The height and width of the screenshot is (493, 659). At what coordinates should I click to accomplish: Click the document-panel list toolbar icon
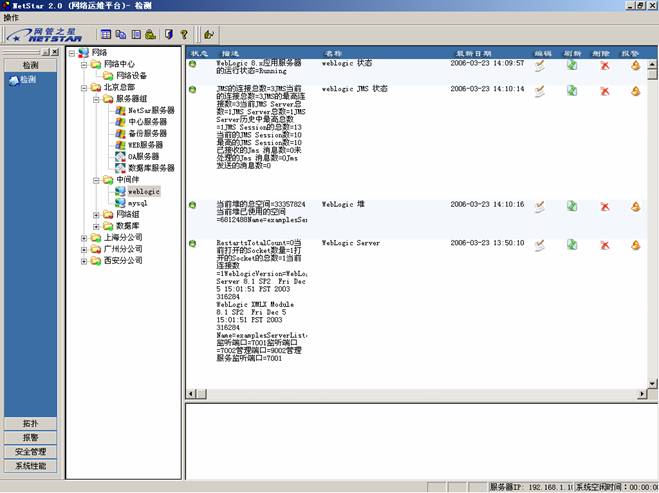(136, 34)
